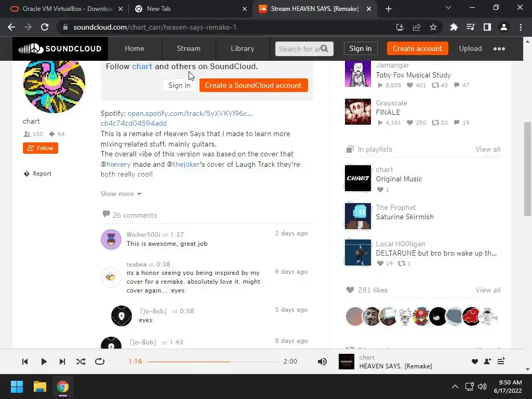Seek within the orange progress bar

pos(212,362)
